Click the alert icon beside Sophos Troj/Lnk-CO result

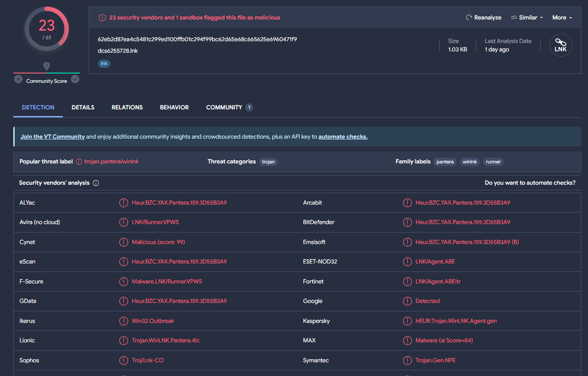point(123,360)
